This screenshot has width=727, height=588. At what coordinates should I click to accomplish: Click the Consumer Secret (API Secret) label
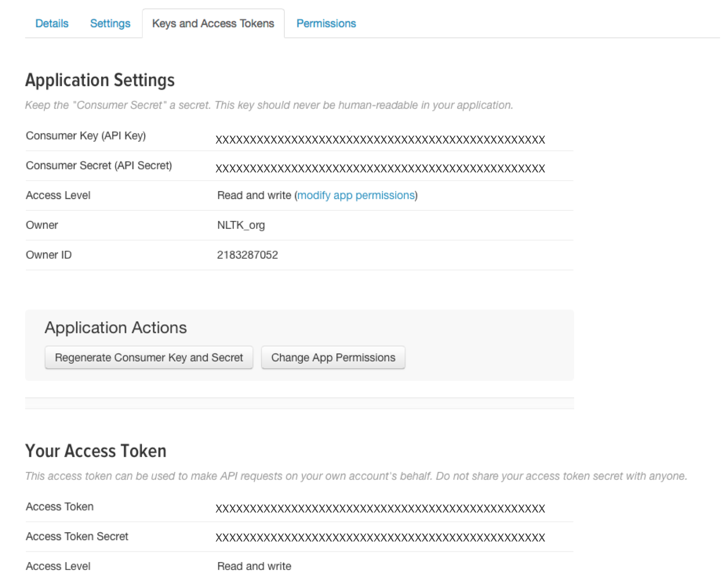tap(99, 166)
